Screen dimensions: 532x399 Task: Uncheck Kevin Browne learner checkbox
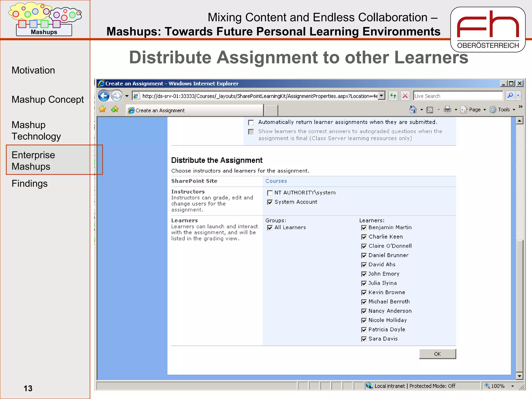coord(364,293)
